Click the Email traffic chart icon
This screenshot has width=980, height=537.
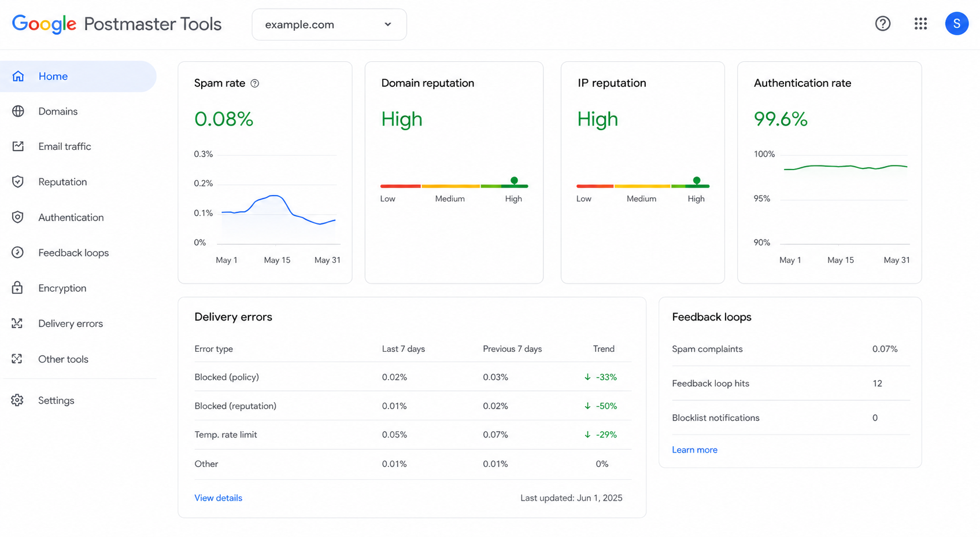coord(18,146)
